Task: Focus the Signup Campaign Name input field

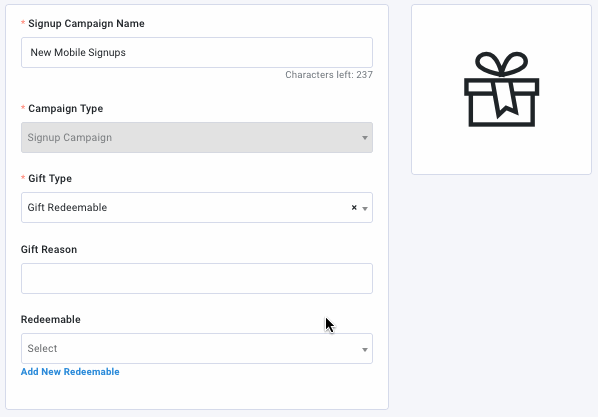Action: point(197,53)
